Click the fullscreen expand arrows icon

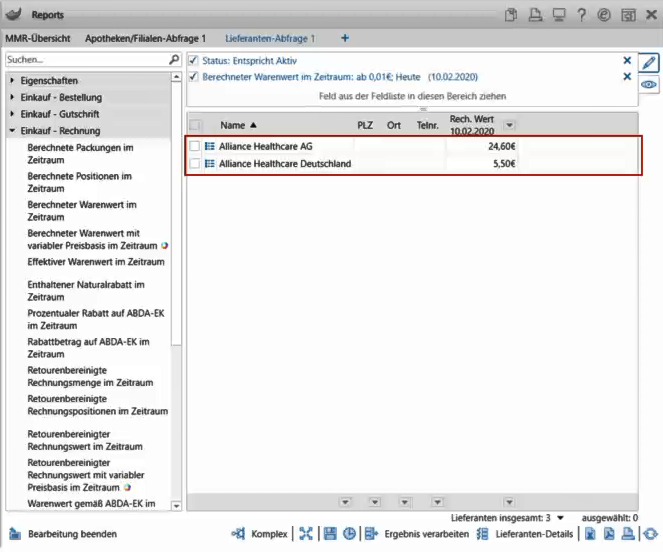pyautogui.click(x=306, y=534)
